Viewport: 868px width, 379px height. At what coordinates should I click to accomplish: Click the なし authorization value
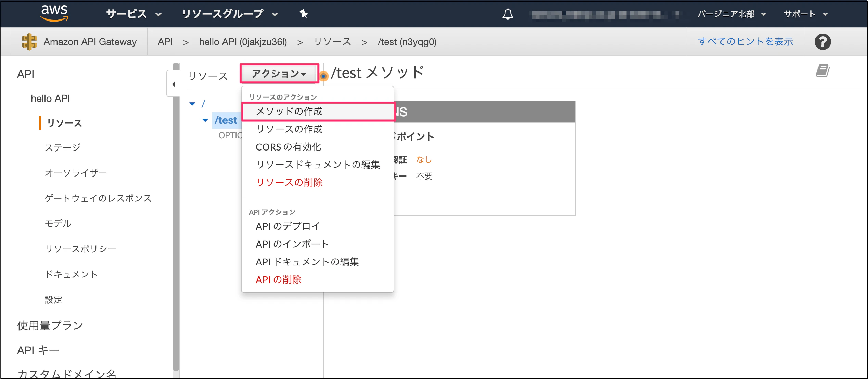424,159
